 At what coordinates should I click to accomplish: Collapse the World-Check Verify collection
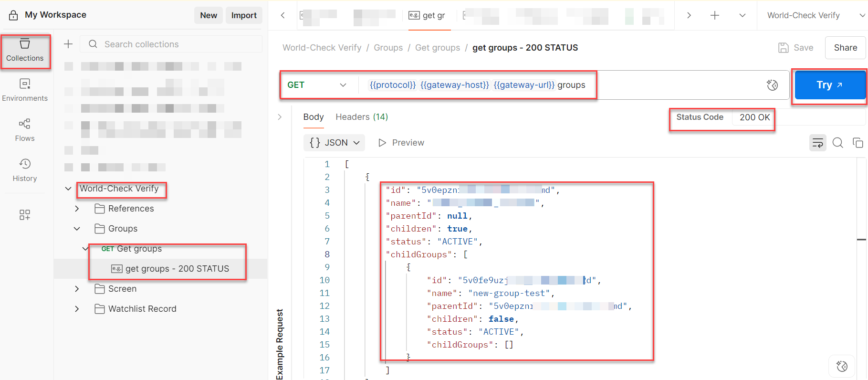tap(68, 189)
